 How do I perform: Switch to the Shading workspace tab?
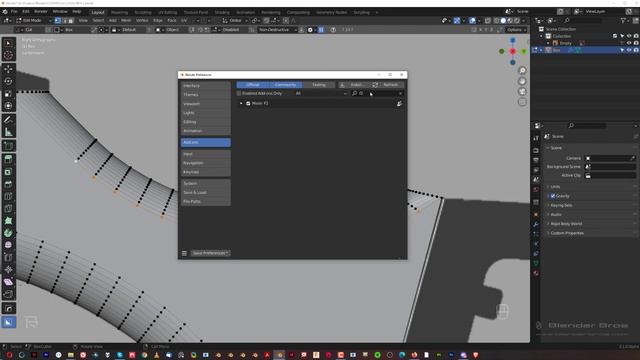[x=222, y=12]
